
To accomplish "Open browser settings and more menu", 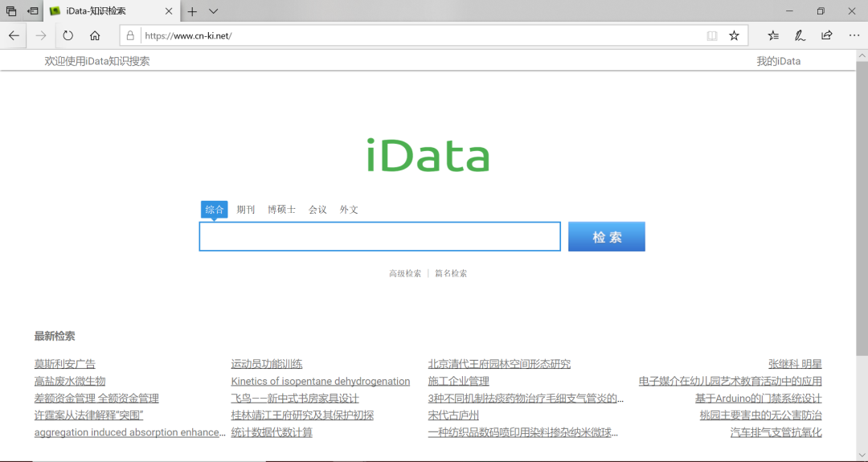I will point(854,36).
